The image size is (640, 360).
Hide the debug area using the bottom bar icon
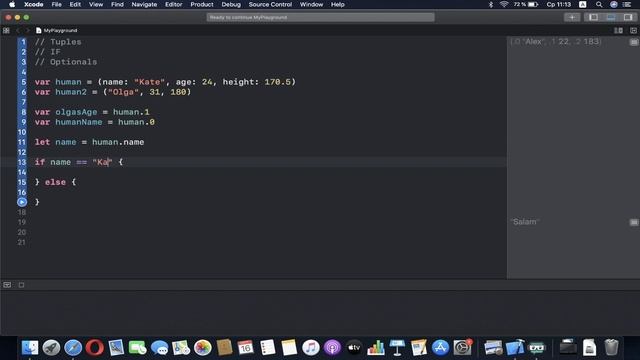point(7,285)
